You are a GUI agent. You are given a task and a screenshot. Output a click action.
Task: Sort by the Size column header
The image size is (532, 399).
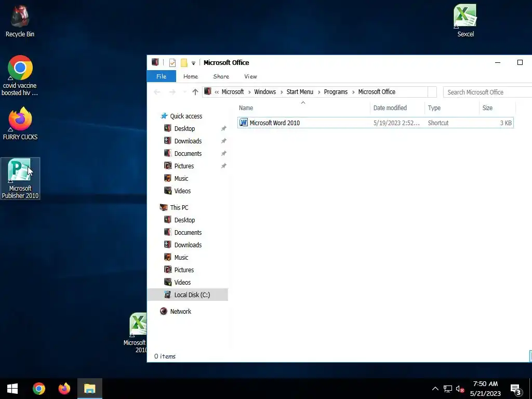click(497, 108)
